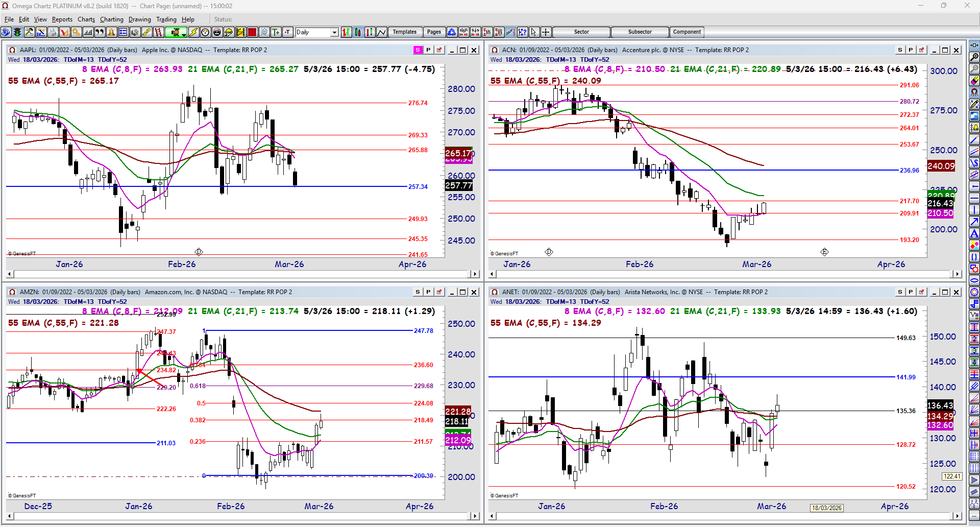The height and width of the screenshot is (527, 980).
Task: Select the candlestick chart style icon
Action: tap(358, 32)
